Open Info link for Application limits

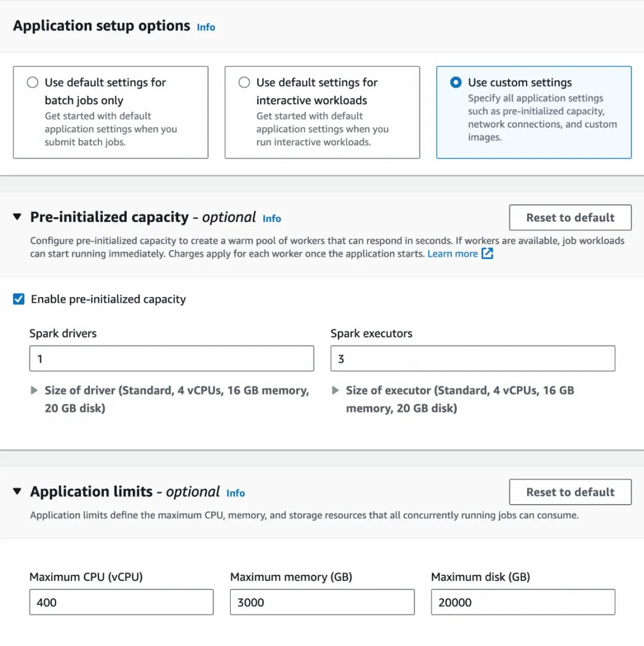pos(236,493)
